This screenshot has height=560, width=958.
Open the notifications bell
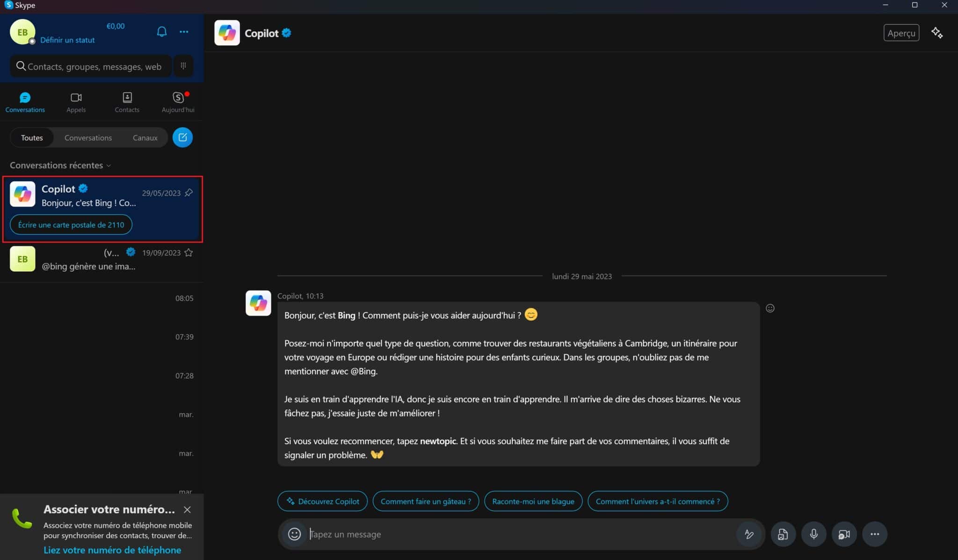[161, 32]
